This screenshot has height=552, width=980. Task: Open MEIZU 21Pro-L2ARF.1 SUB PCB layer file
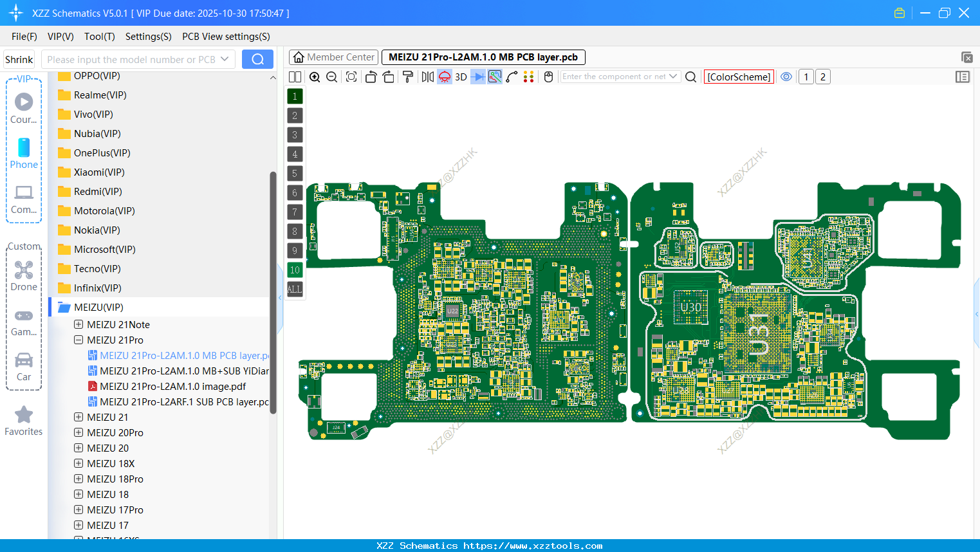178,401
